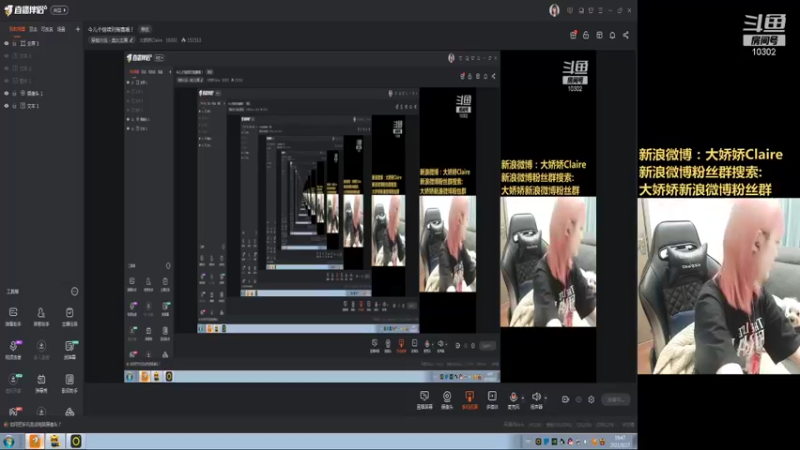Open the phone-as-camera help link at bottom left
The image size is (800, 450).
point(34,424)
